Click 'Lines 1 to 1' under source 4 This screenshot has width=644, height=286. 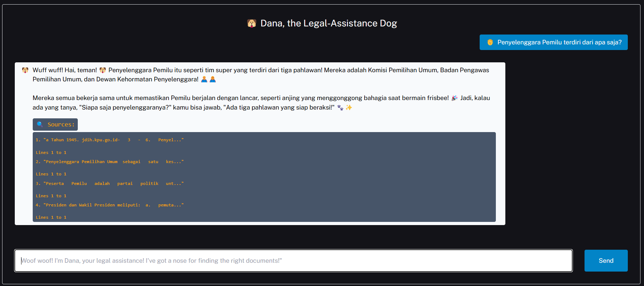pyautogui.click(x=51, y=217)
